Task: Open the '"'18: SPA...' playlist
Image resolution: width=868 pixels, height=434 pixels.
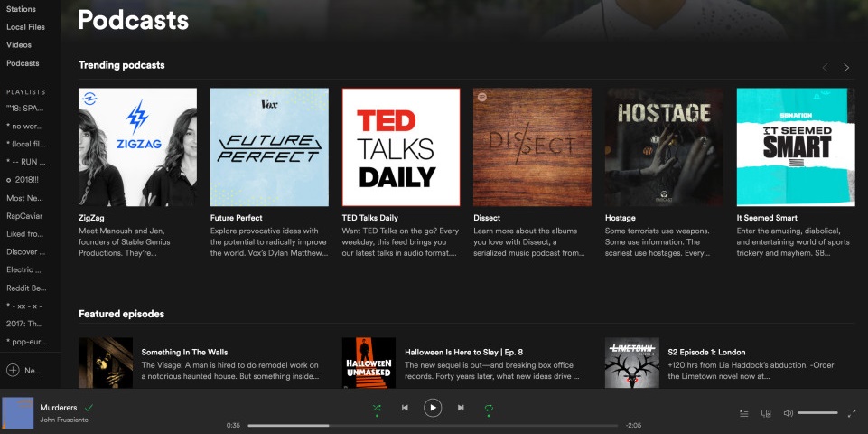Action: (25, 108)
